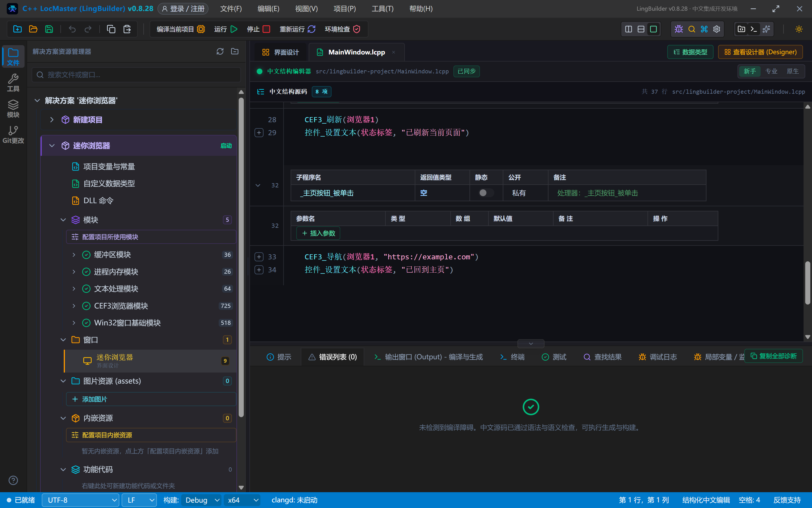Open the debug bug icon tool

click(x=679, y=29)
